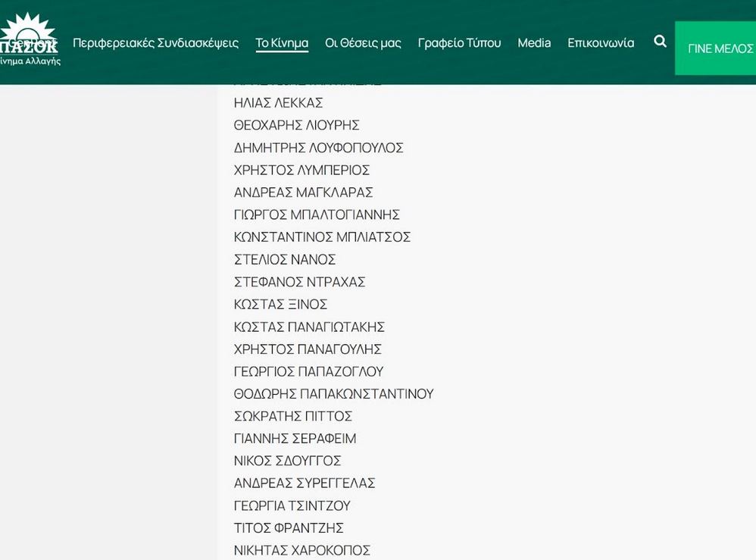Select ΓΙΩΡΓΟΣ ΜΠΑΛΤΟΓΙΑΝΝΗΣ in the list
This screenshot has height=560, width=756.
tap(317, 215)
